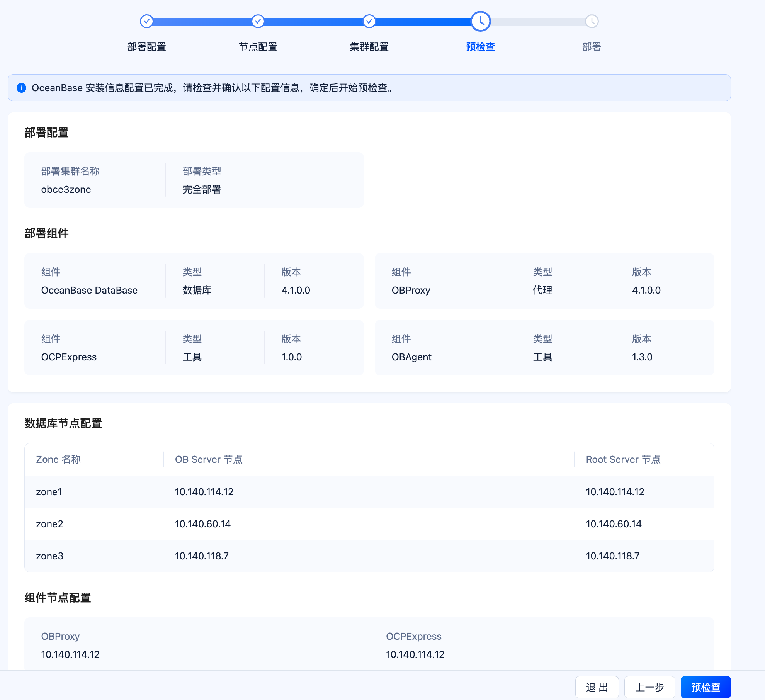This screenshot has width=765, height=700.
Task: Click the OBAgent component card
Action: tap(544, 348)
